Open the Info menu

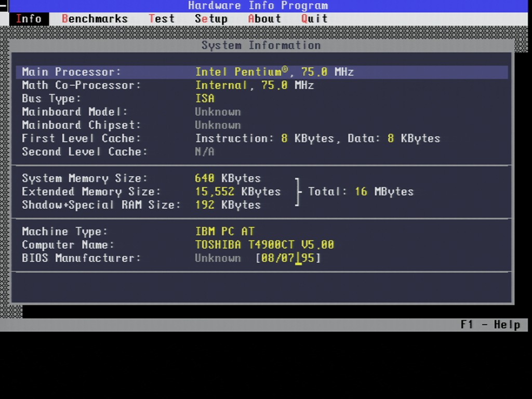[x=29, y=19]
